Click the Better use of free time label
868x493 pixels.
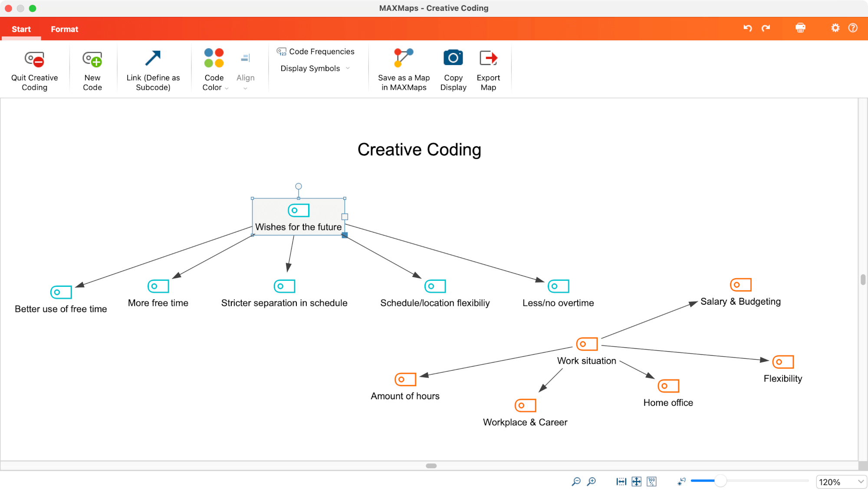(61, 309)
